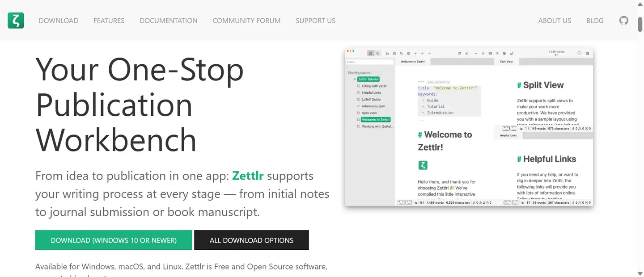Viewport: 644px width, 277px height.
Task: Show ALL DOWNLOAD OPTIONS
Action: coord(251,240)
